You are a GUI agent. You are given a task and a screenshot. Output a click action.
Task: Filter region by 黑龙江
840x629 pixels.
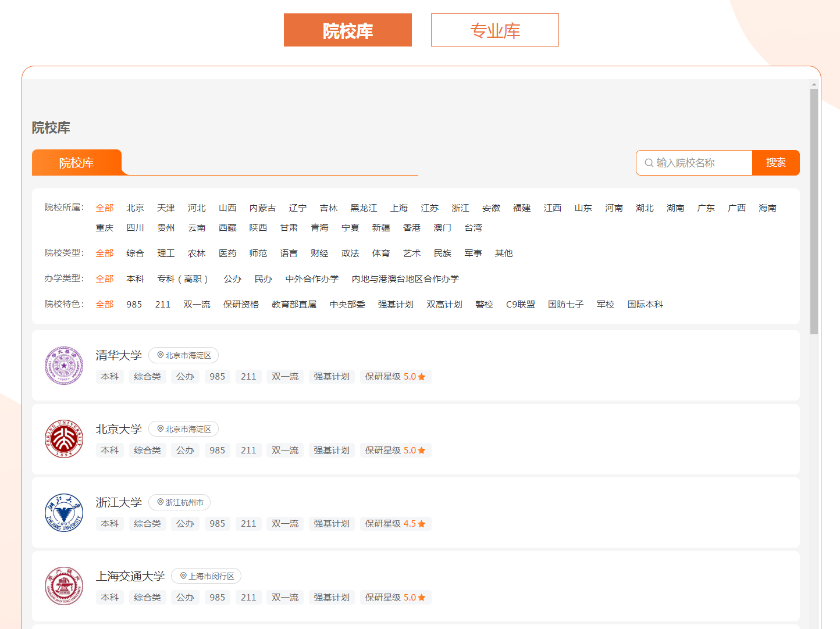[364, 208]
